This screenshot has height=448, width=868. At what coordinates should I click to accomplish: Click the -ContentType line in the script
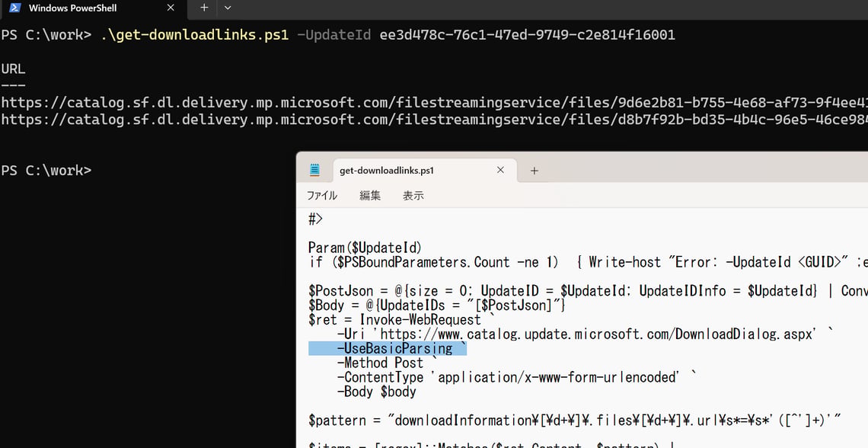516,377
